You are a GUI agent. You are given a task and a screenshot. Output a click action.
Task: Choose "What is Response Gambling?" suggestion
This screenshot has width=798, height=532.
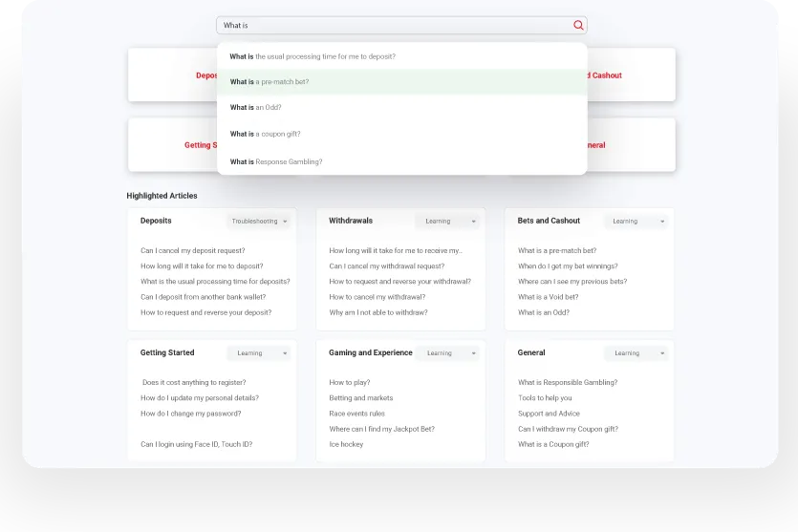[276, 162]
